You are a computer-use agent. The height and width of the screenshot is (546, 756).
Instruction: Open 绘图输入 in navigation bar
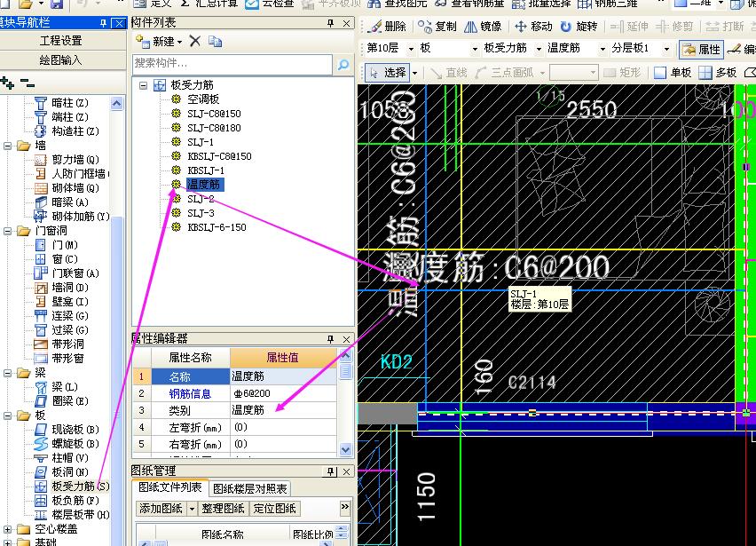click(61, 60)
